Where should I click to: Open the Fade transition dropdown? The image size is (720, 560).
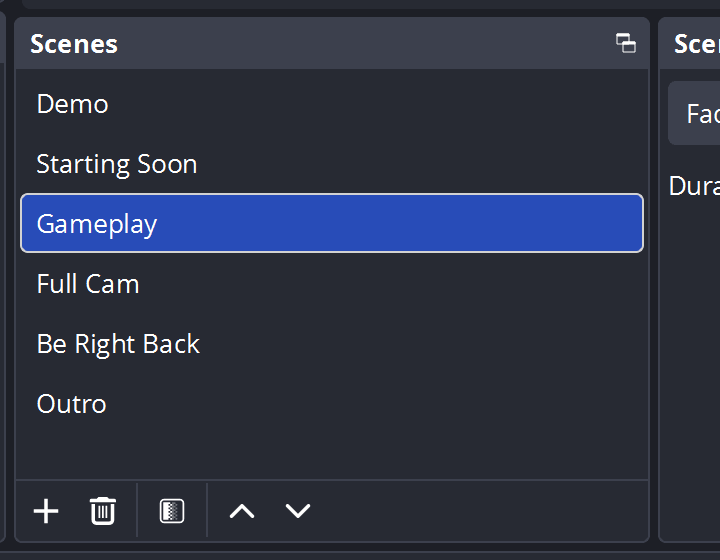tap(700, 114)
